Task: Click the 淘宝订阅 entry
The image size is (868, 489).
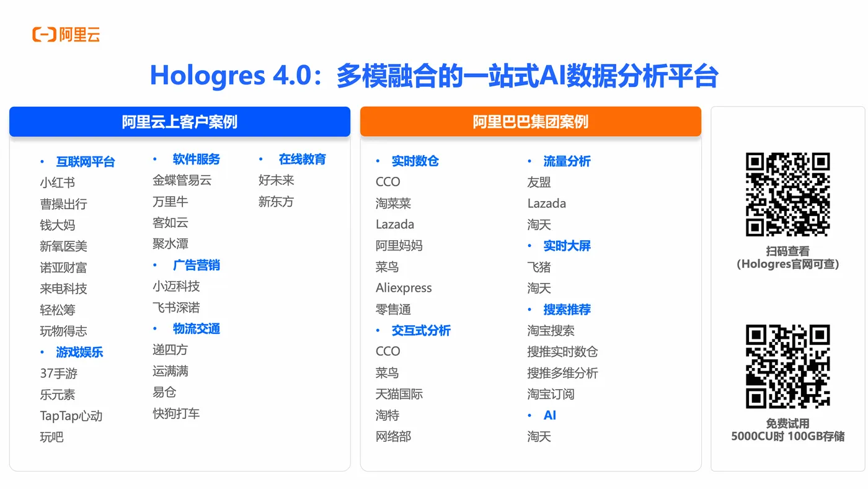Action: (551, 394)
